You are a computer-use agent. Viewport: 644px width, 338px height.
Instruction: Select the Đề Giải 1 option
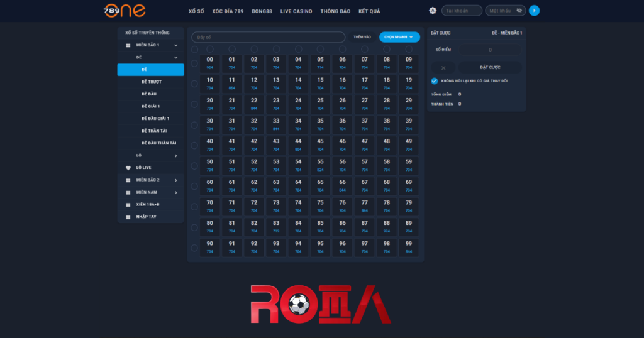[x=151, y=107]
